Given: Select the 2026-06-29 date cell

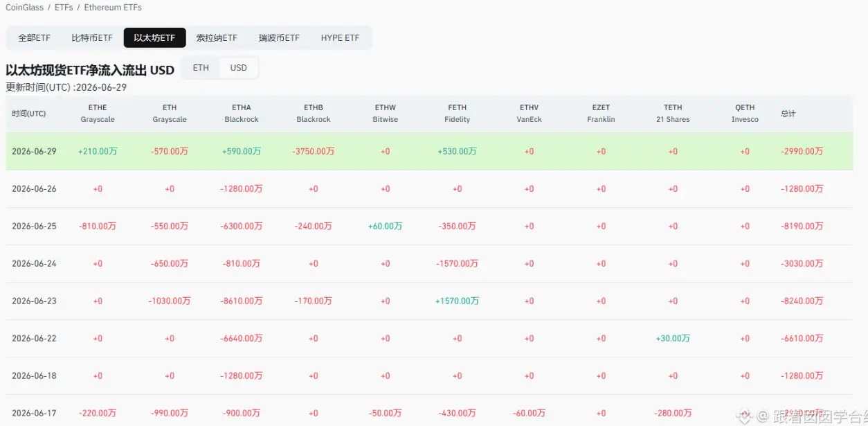Looking at the screenshot, I should (34, 151).
